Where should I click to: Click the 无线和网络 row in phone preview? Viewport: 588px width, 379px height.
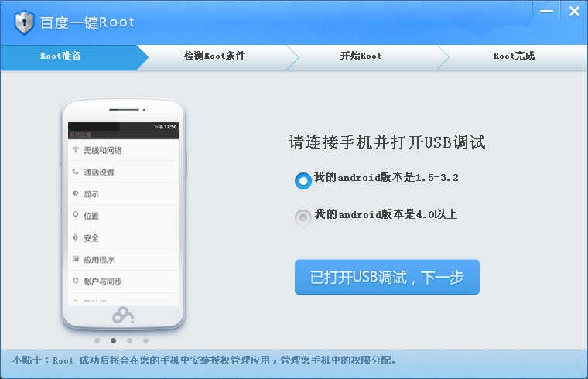(x=123, y=150)
